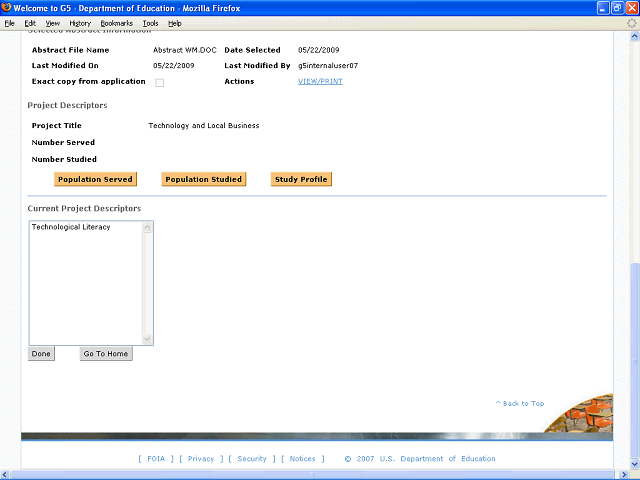
Task: Click descriptors list scroll down arrow
Action: coord(147,339)
